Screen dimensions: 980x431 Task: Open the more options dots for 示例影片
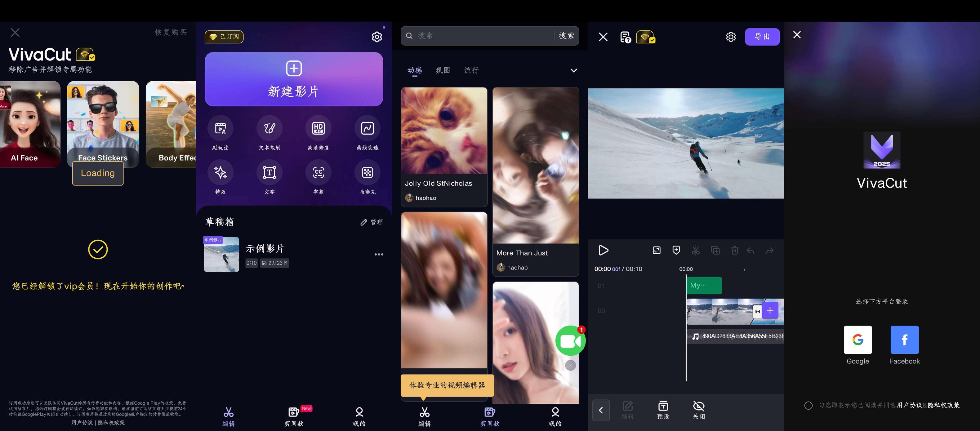point(379,255)
